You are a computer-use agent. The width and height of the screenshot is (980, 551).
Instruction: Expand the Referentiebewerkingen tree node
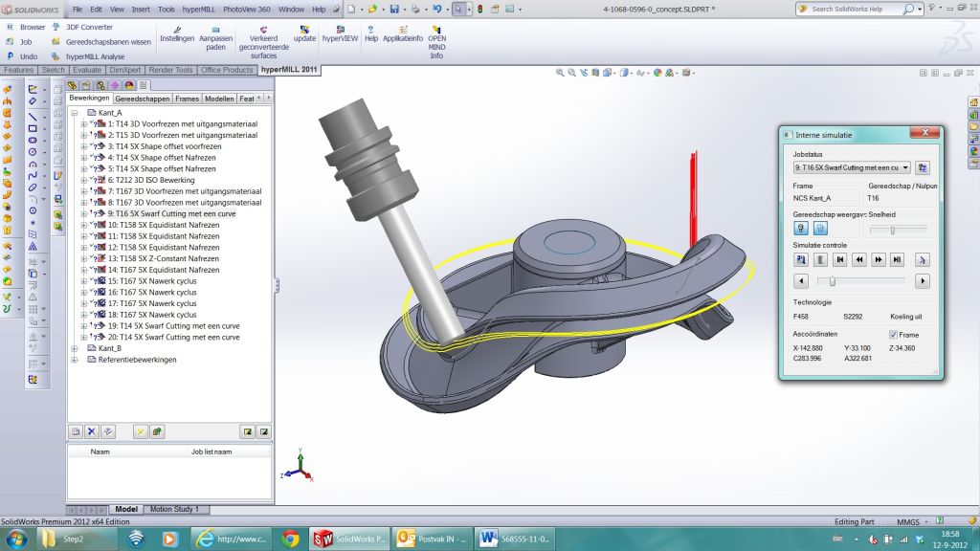[x=76, y=360]
